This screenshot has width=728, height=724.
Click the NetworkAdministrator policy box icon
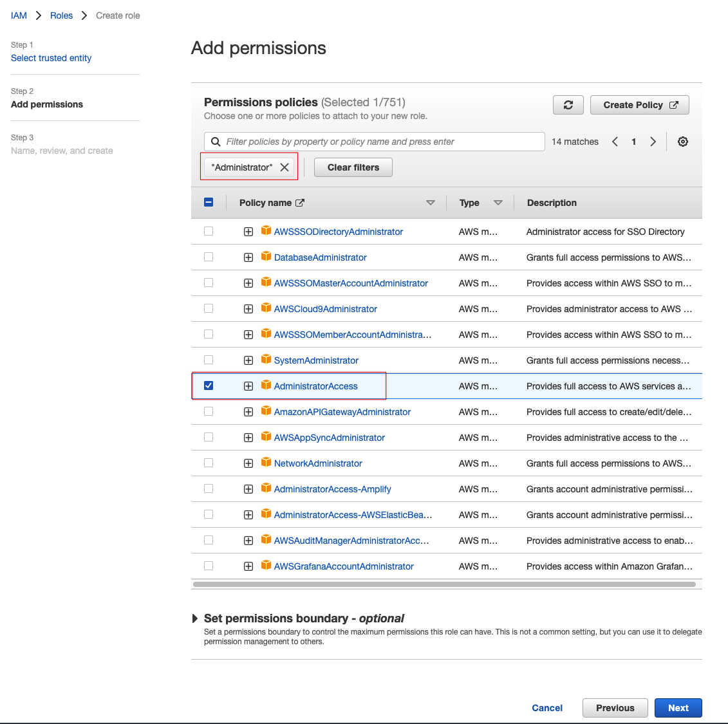coord(266,462)
